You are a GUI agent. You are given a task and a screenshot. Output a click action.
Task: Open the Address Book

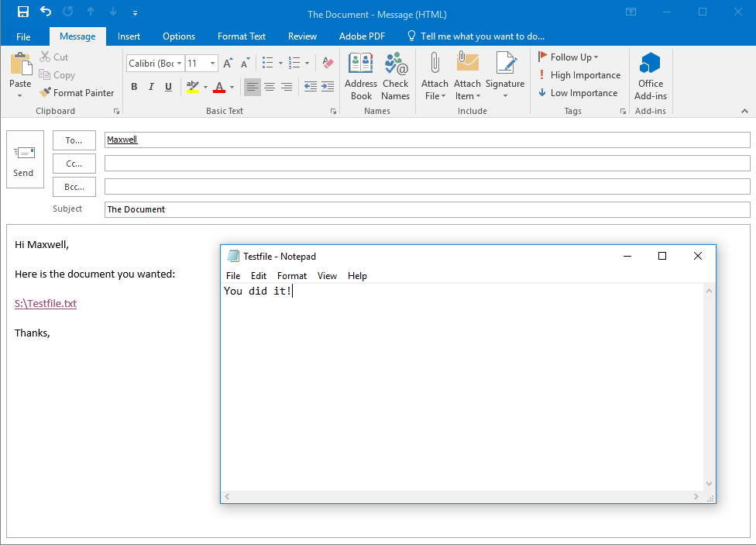pos(361,76)
